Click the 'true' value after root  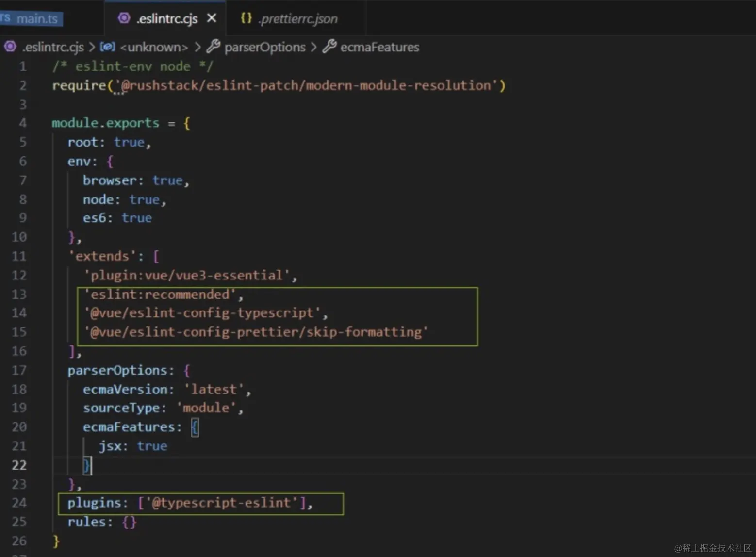pyautogui.click(x=129, y=143)
